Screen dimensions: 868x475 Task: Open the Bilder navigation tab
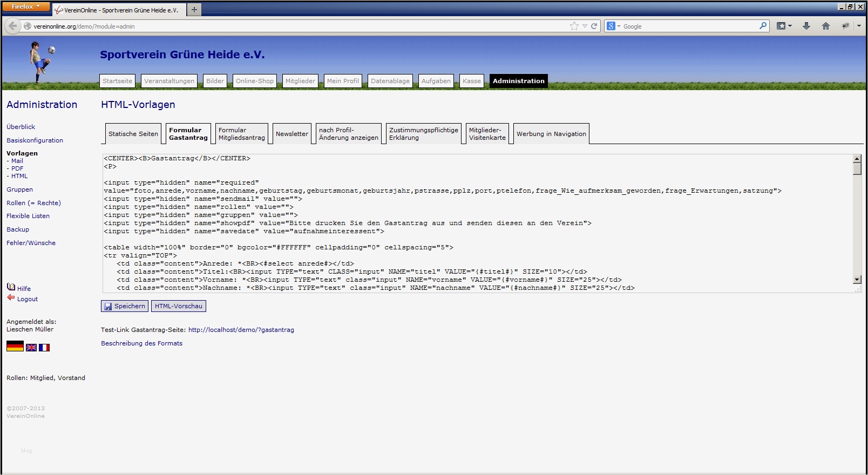[x=215, y=81]
